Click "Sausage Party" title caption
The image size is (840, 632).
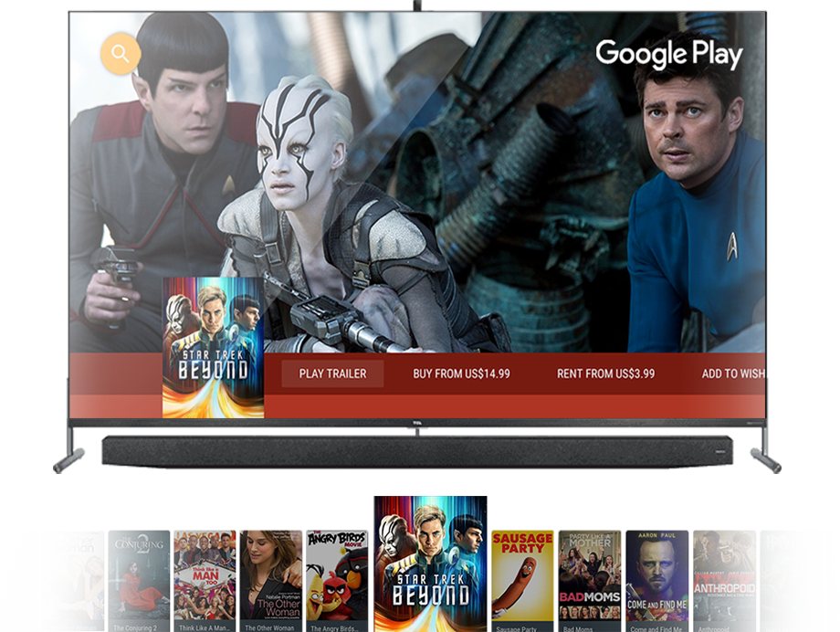coord(517,628)
